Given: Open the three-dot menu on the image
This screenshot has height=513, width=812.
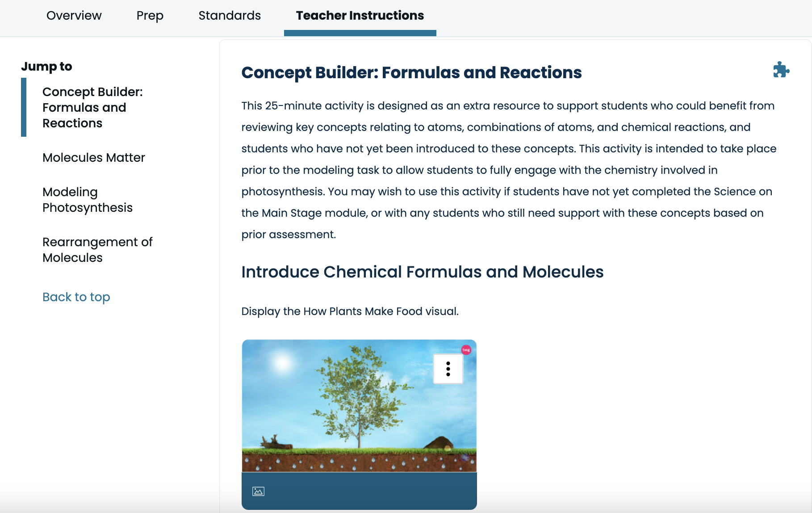Looking at the screenshot, I should (x=448, y=369).
